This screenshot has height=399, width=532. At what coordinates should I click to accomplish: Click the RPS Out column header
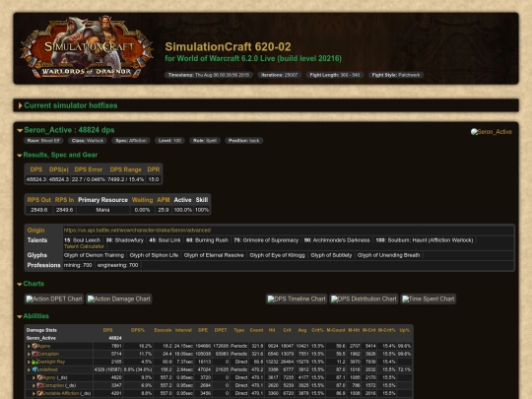39,200
